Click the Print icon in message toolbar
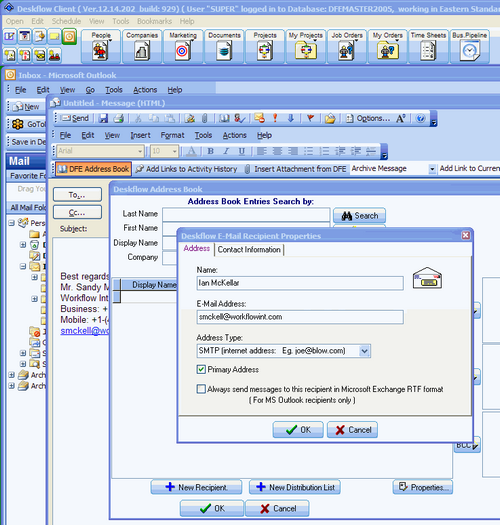The width and height of the screenshot is (500, 525). [118, 118]
